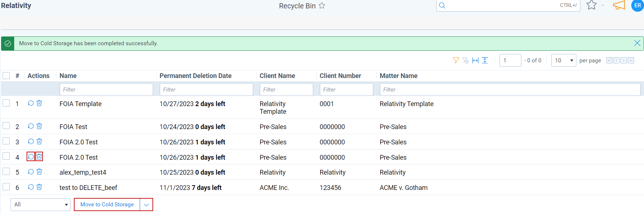
Task: Clear all filters icon
Action: click(465, 61)
